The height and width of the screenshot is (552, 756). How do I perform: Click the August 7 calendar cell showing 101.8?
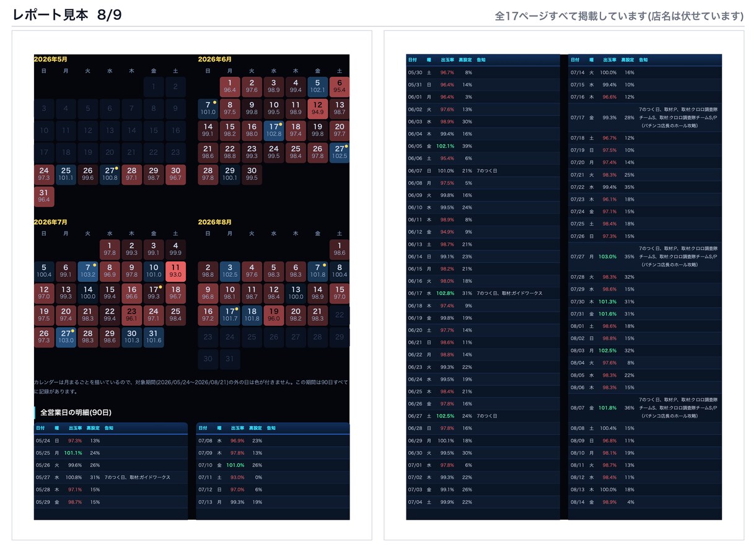click(x=317, y=271)
